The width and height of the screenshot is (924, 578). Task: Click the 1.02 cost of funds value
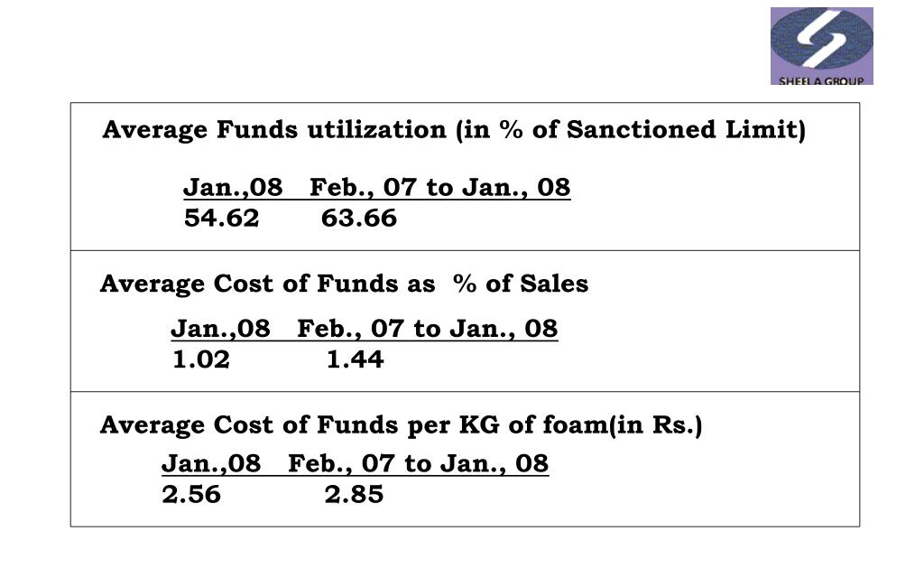[201, 359]
